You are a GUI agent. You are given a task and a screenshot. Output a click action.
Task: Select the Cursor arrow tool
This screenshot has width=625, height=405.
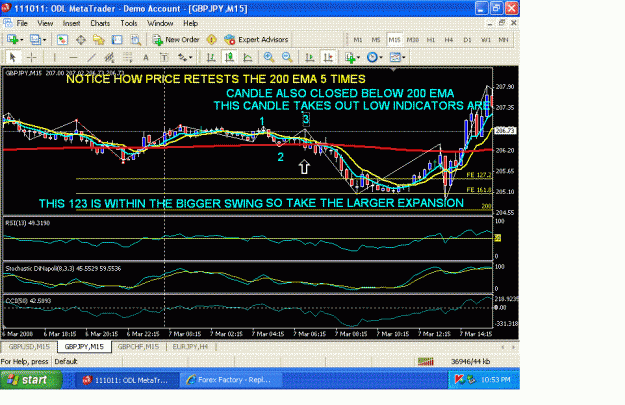[x=12, y=57]
